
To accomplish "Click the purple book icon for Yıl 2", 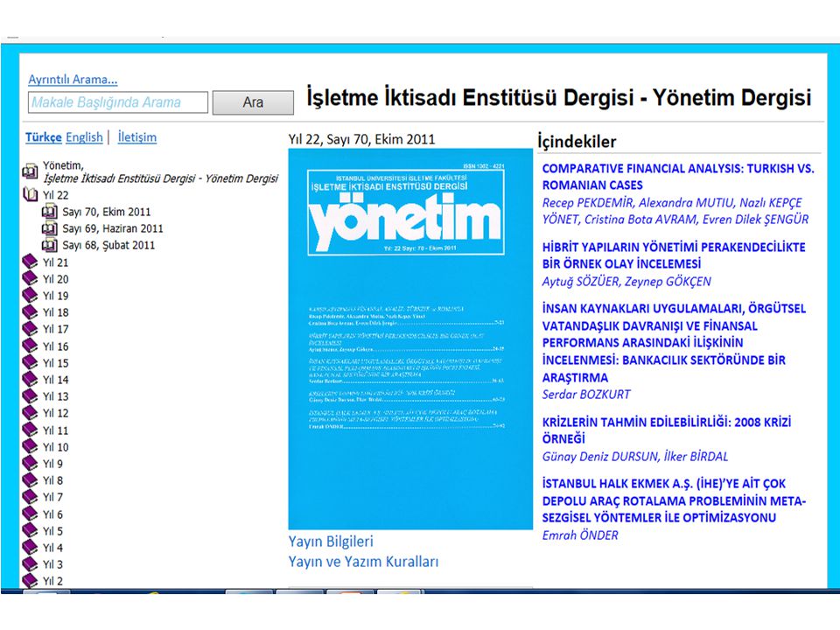I will [30, 581].
